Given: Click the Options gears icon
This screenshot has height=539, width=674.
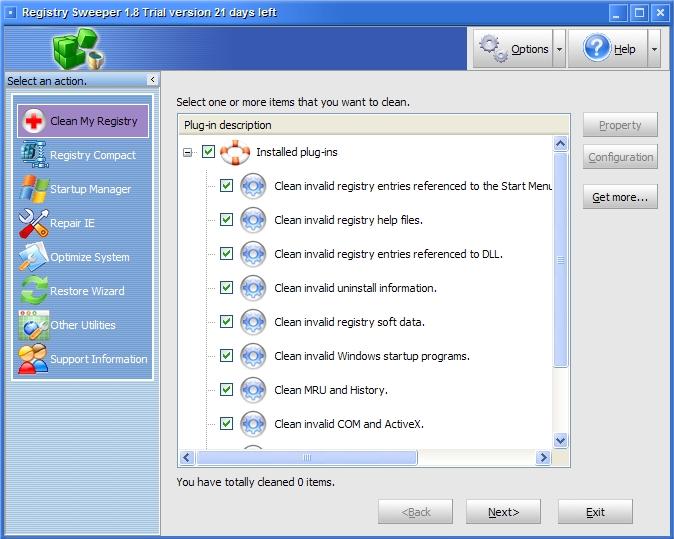Looking at the screenshot, I should (x=493, y=49).
